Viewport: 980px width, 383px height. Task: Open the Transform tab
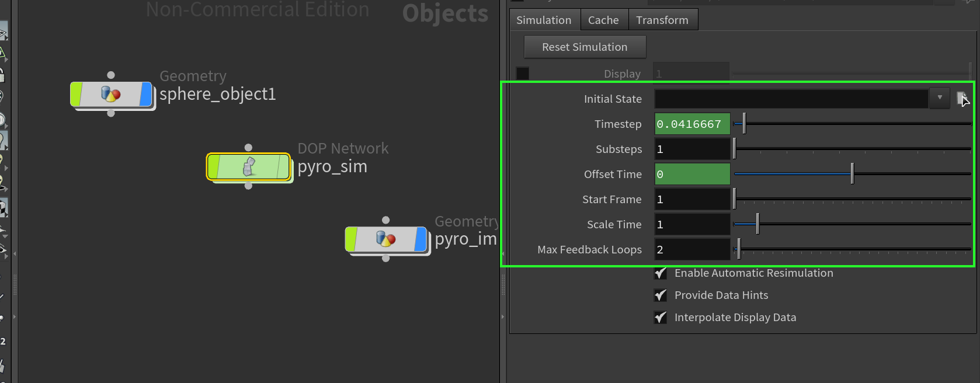point(662,20)
